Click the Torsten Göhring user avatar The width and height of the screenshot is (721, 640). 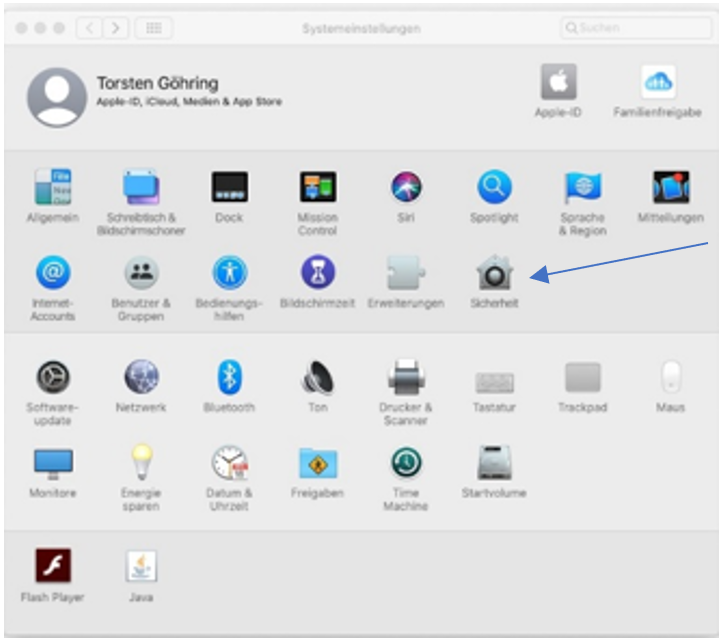[56, 97]
